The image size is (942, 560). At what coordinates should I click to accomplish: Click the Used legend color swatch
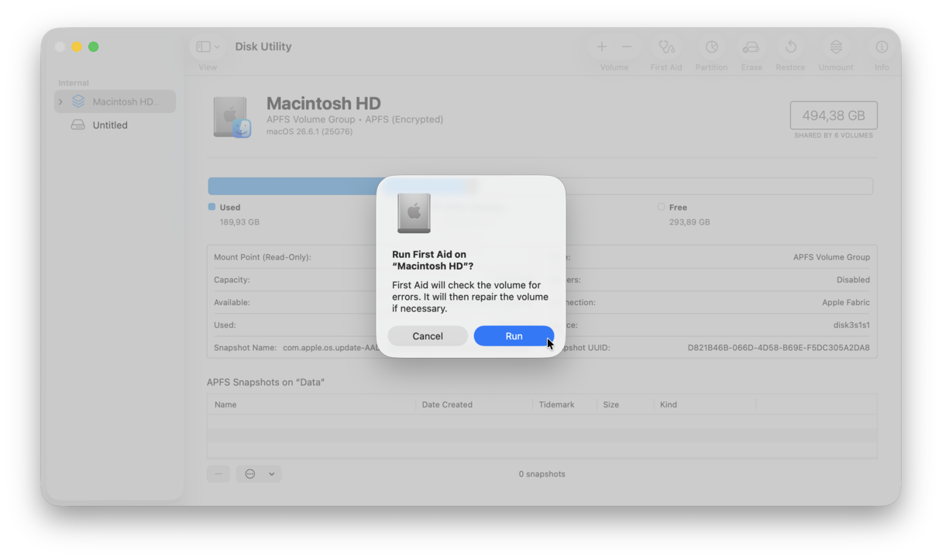tap(211, 207)
